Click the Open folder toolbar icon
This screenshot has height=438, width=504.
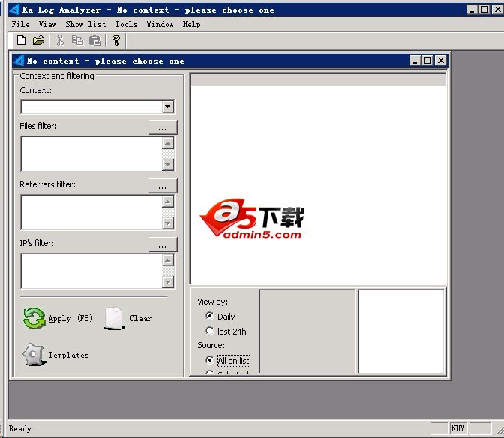[38, 40]
